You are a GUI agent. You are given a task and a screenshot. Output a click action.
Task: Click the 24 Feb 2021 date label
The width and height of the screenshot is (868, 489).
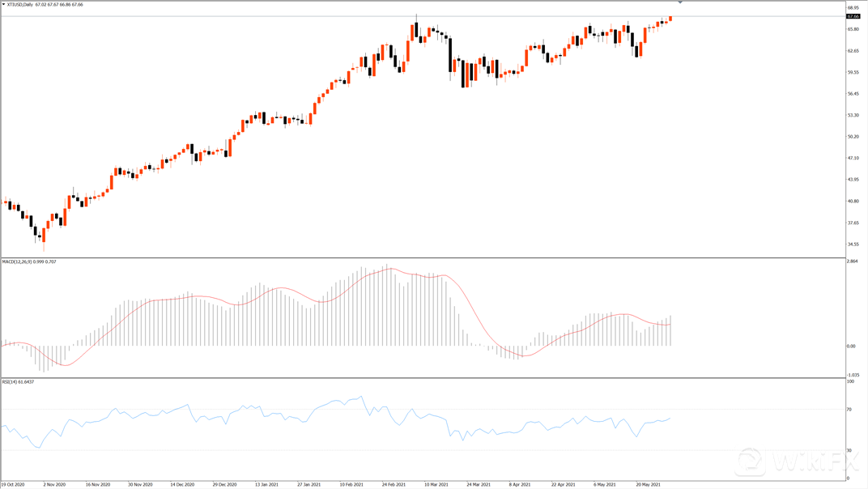(393, 484)
